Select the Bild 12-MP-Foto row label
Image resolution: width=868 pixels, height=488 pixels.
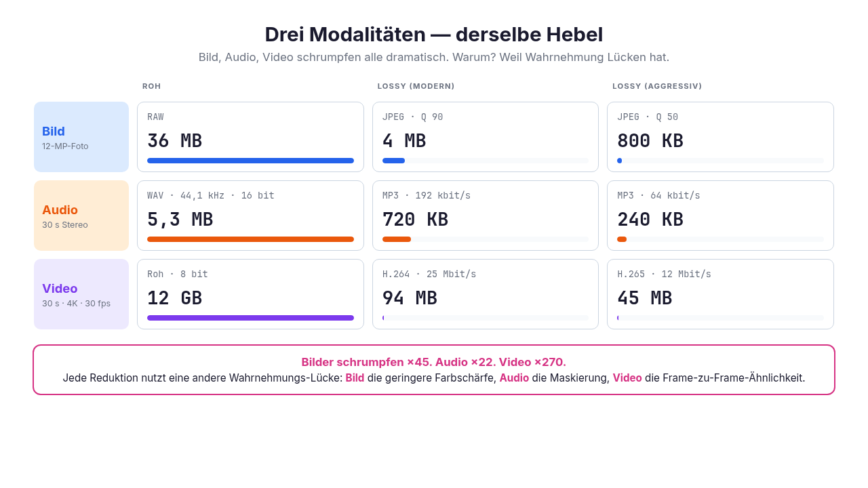tap(81, 137)
